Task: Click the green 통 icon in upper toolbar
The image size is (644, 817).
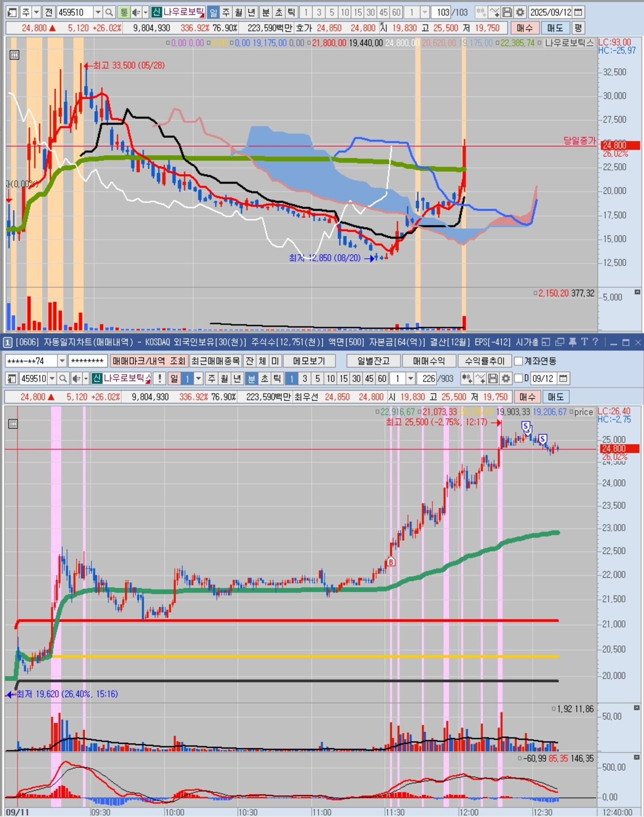Action: pos(124,12)
